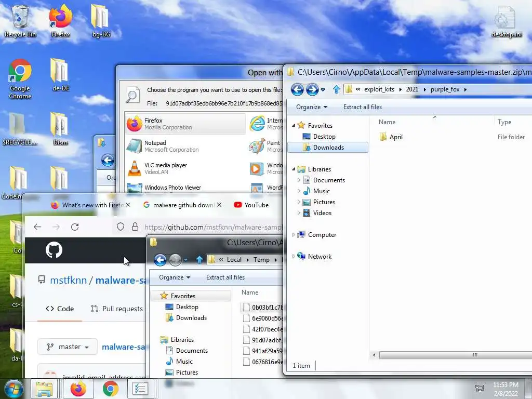Go back in purple_fox Explorer window
The width and height of the screenshot is (532, 399).
point(297,89)
